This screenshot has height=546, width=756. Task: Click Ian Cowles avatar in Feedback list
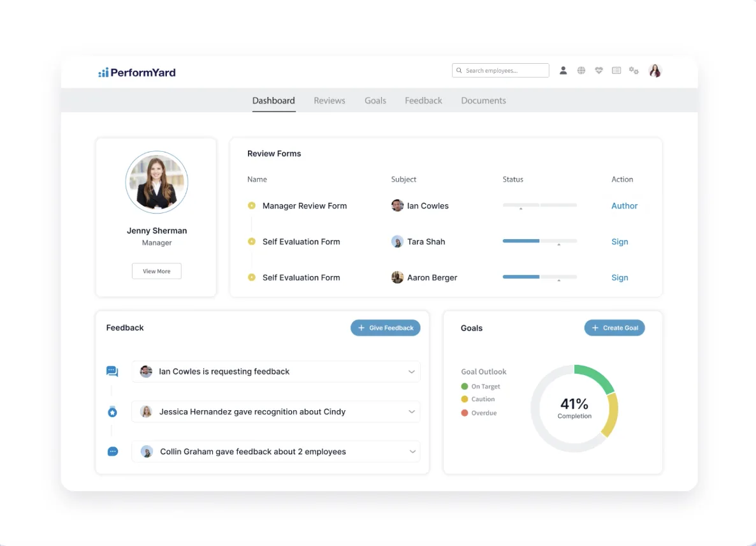(146, 371)
